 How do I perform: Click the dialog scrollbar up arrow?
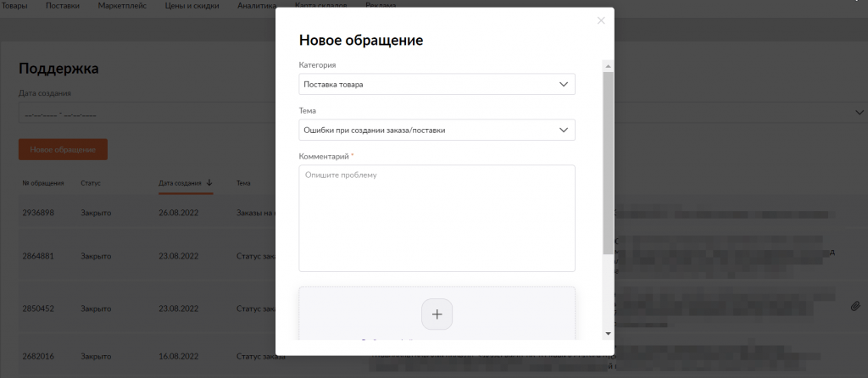coord(608,65)
